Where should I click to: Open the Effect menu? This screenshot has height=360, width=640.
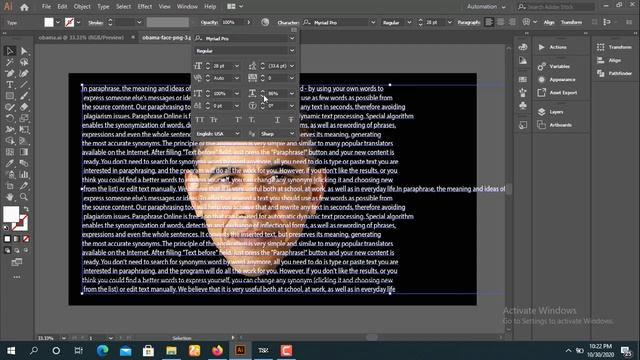click(x=144, y=7)
